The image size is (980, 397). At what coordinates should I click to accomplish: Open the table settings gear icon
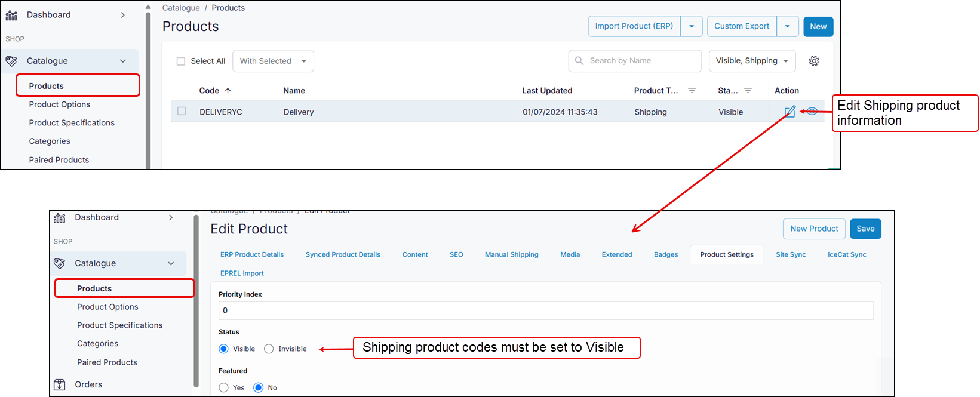point(814,61)
